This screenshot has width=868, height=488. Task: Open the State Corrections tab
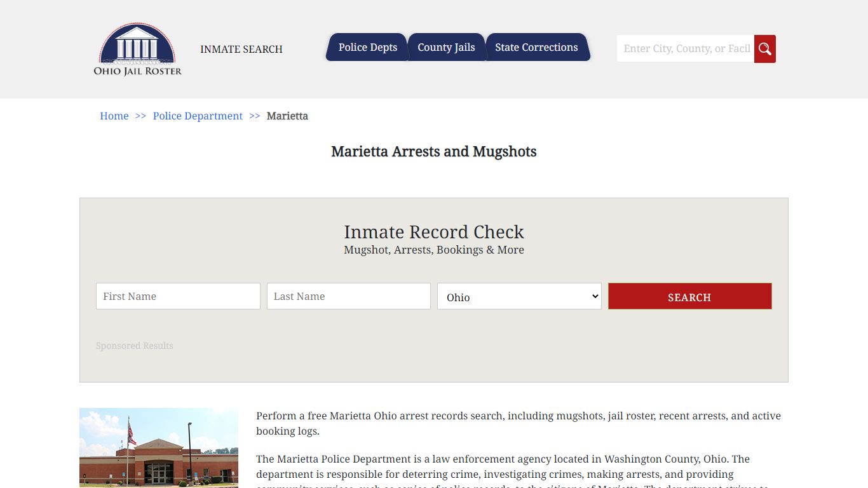click(x=536, y=47)
